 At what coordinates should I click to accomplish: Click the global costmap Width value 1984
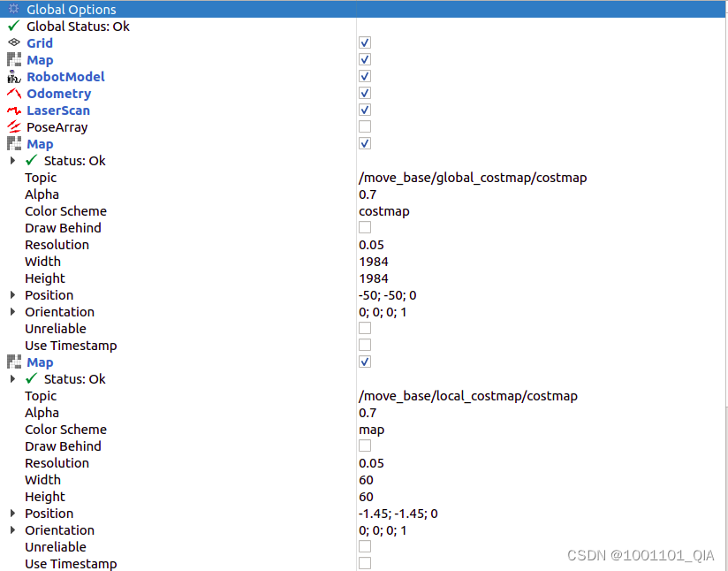(374, 262)
